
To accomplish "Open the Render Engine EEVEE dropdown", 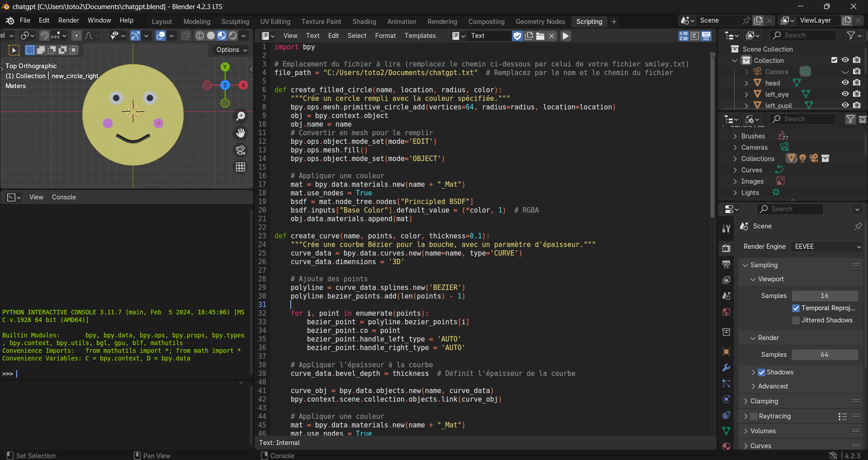I will click(x=827, y=247).
